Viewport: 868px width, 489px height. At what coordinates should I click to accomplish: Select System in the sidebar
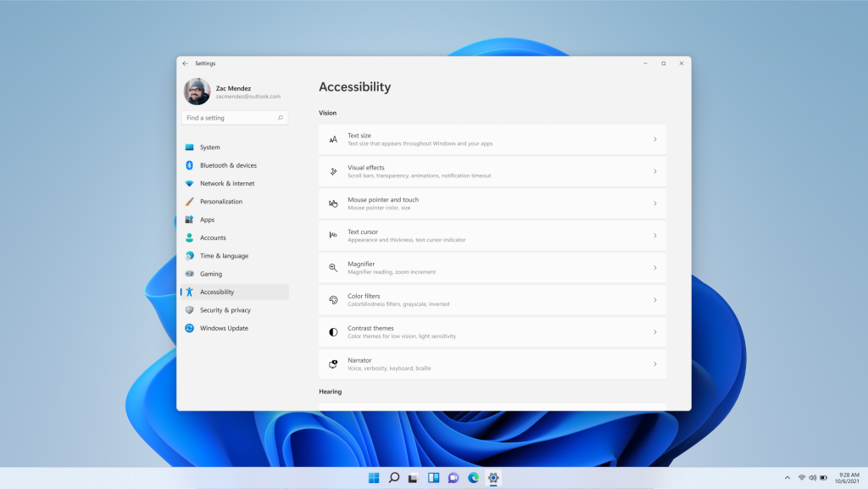click(x=235, y=147)
